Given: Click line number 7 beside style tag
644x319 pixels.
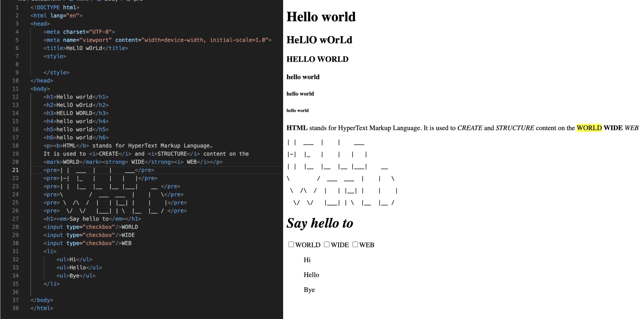Looking at the screenshot, I should (x=17, y=56).
